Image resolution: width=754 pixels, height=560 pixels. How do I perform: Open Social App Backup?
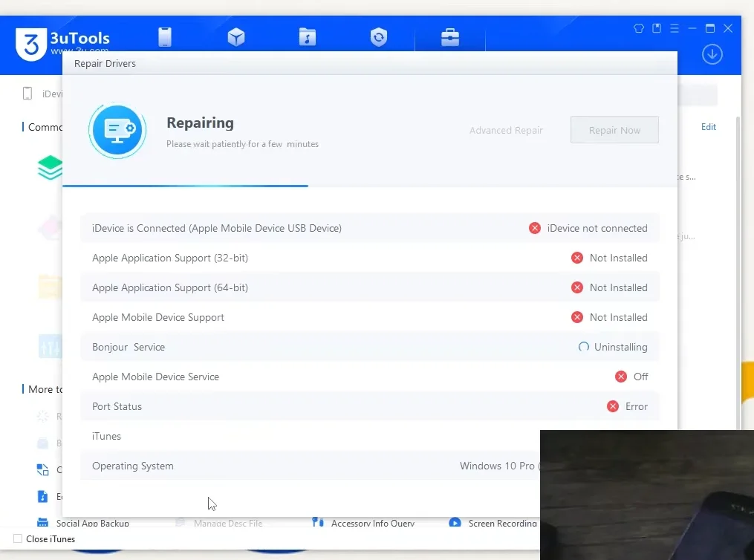[x=92, y=523]
